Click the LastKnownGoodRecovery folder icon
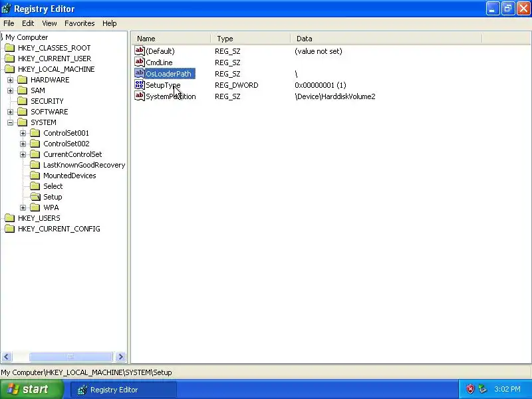Screen dimensions: 532x399 35,165
